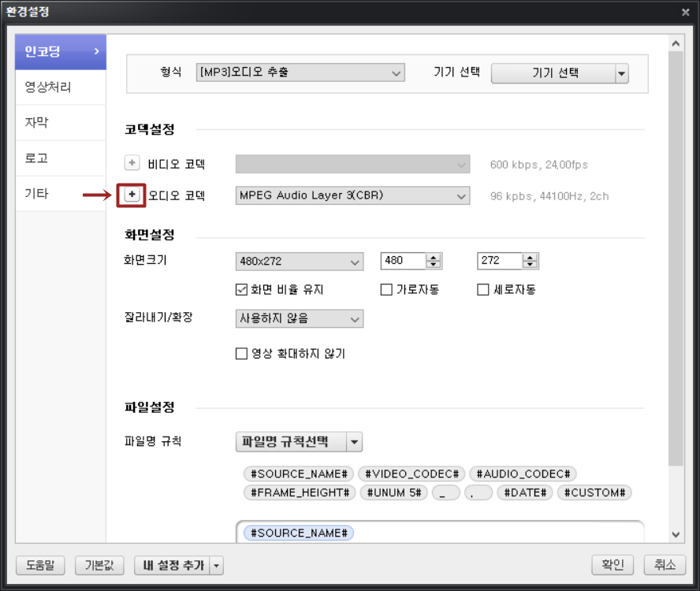Open the 내 설정 추가 dropdown arrow

(x=217, y=566)
